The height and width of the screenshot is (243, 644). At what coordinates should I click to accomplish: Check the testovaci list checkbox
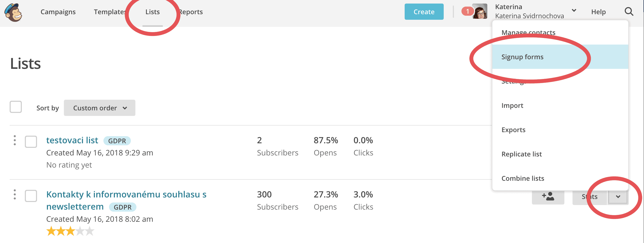click(31, 142)
